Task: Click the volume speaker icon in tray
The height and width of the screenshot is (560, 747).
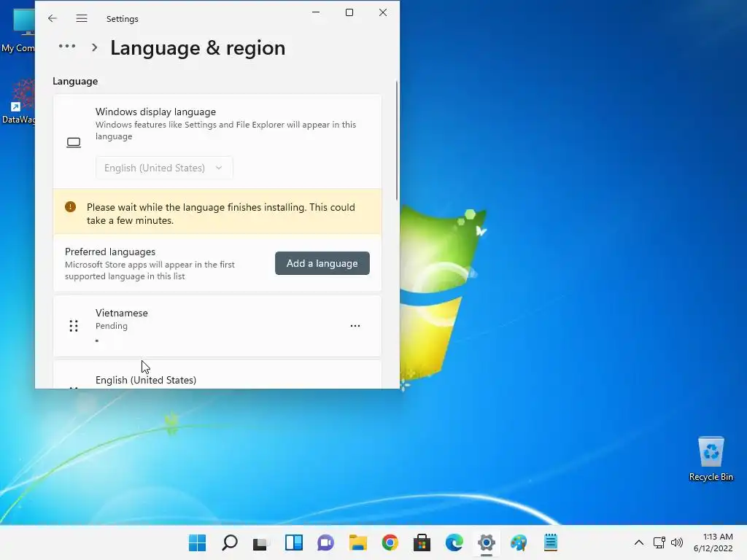Action: tap(676, 542)
